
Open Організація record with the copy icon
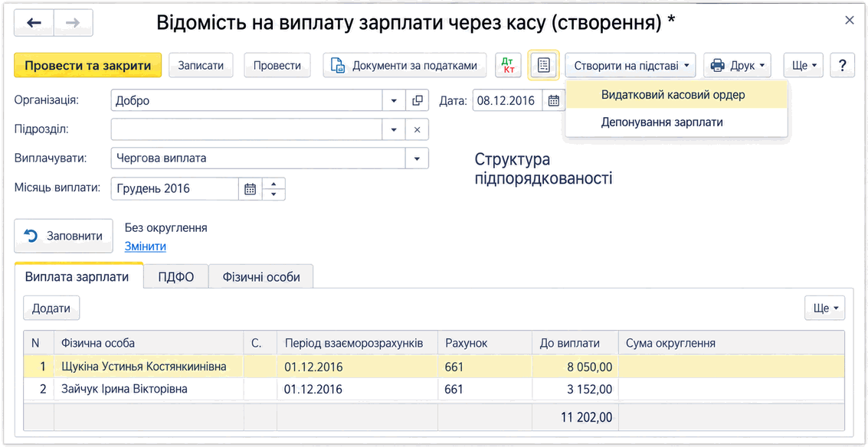[418, 101]
